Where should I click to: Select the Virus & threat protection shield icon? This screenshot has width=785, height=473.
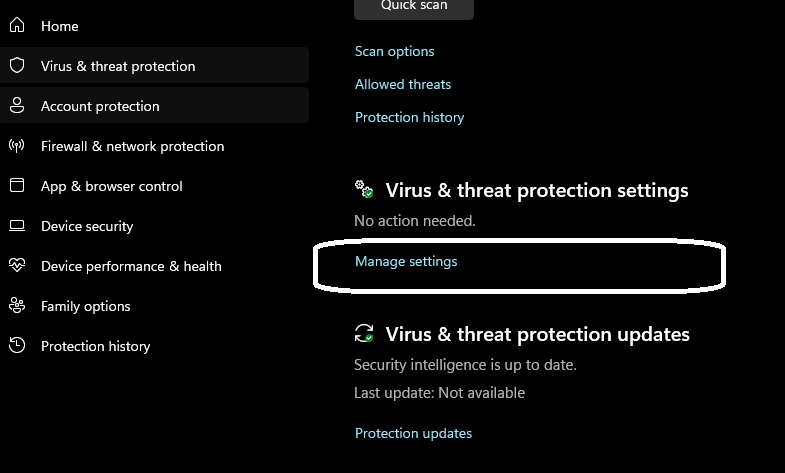[x=16, y=66]
